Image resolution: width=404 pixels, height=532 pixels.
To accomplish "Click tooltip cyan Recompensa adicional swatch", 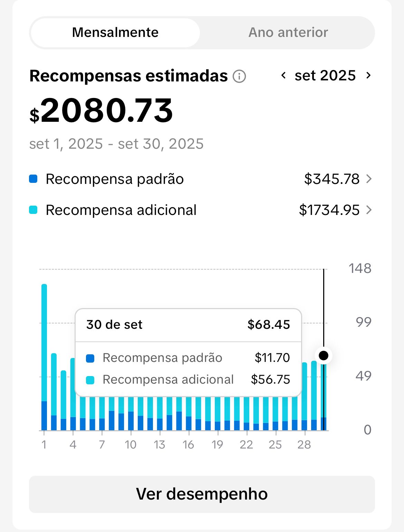I will [90, 380].
